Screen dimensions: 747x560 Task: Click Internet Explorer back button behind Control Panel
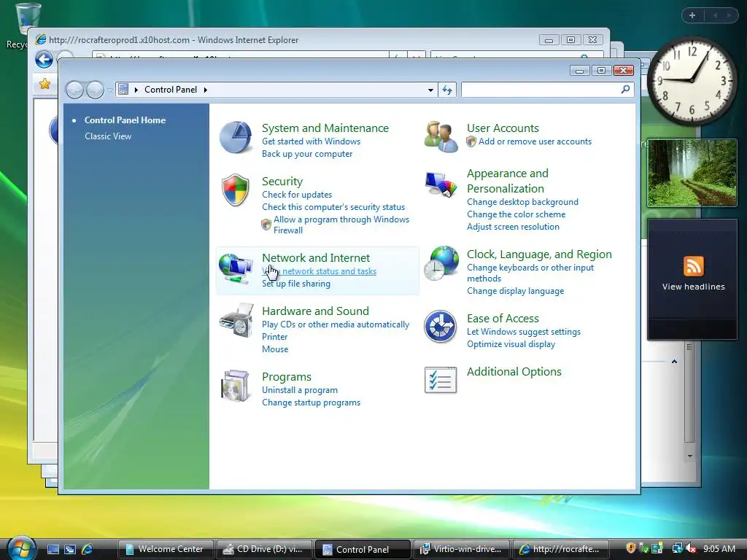44,60
